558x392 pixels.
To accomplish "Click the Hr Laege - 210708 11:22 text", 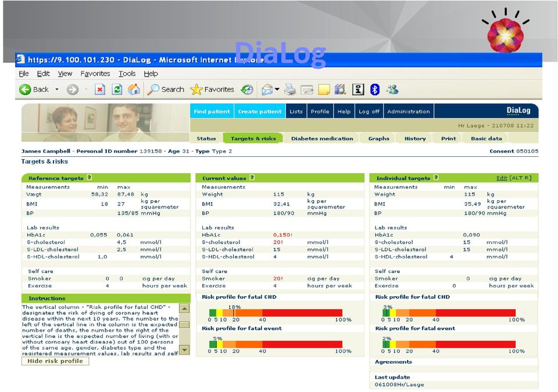I will (496, 125).
